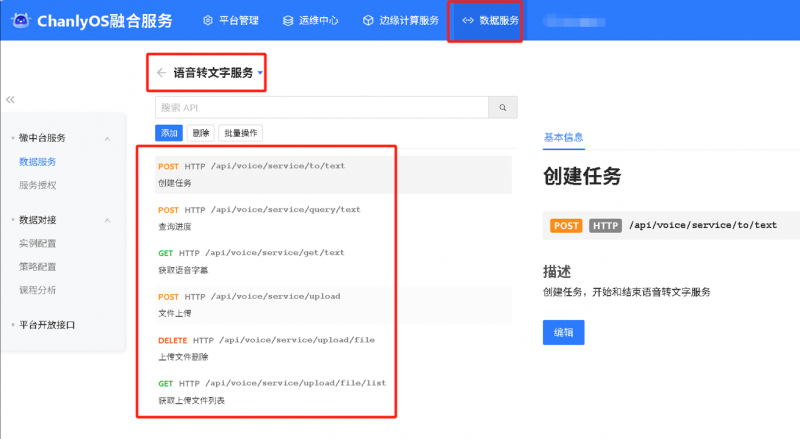Click the 删除 button
This screenshot has width=800, height=439.
[x=201, y=133]
